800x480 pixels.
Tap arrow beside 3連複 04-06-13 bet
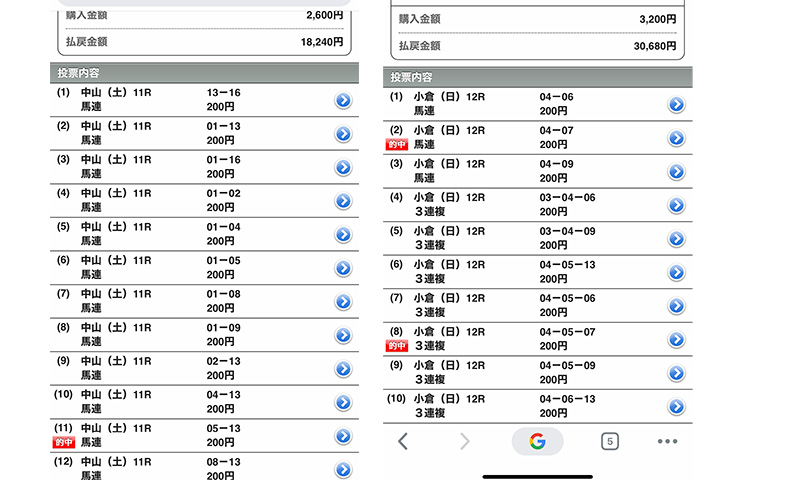coord(676,406)
